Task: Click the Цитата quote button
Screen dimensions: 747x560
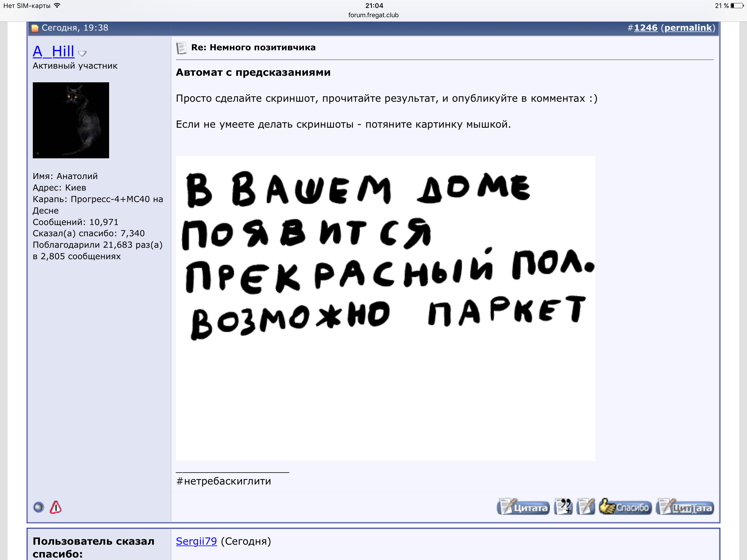Action: 523,507
